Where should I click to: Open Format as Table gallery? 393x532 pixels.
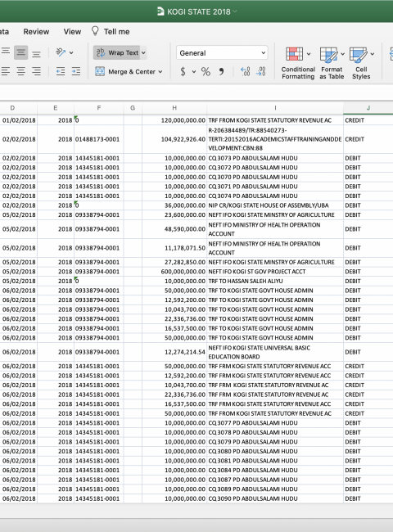click(332, 63)
